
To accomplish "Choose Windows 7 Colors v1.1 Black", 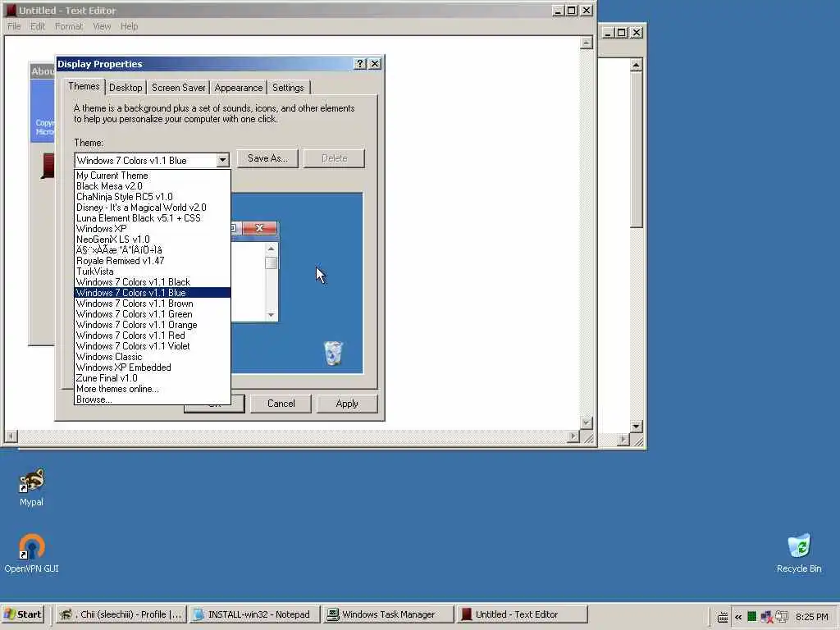I will [152, 282].
